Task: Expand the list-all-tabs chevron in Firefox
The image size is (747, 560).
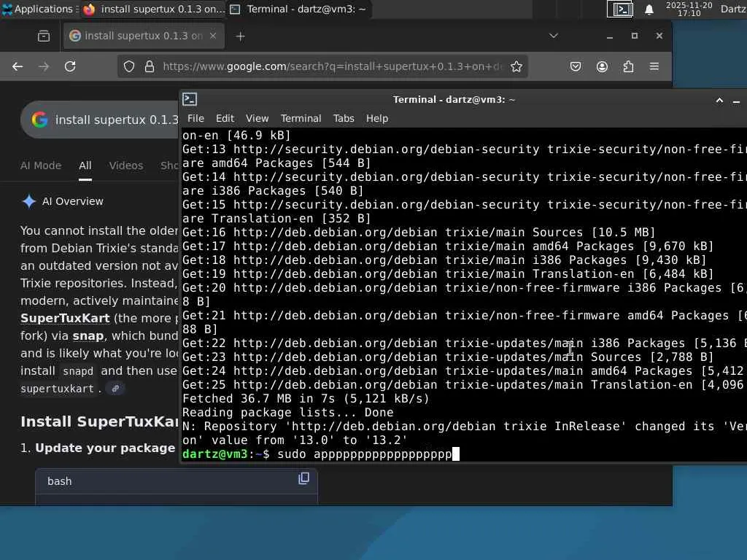Action: point(554,36)
